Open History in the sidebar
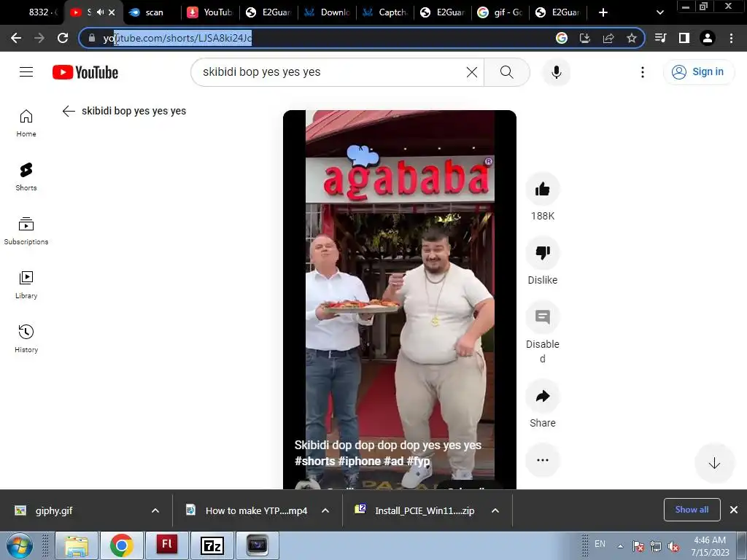Image resolution: width=747 pixels, height=560 pixels. click(x=26, y=338)
